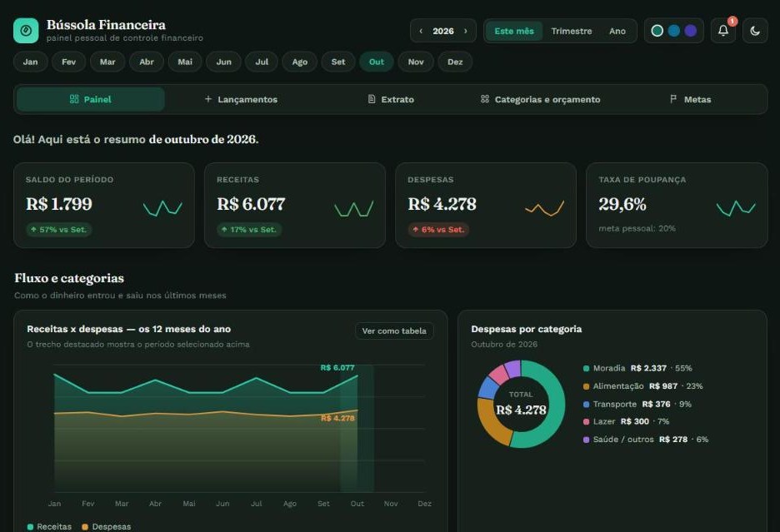Click the 17% vs Set. badge
Screen dimensions: 780x532
coord(249,230)
